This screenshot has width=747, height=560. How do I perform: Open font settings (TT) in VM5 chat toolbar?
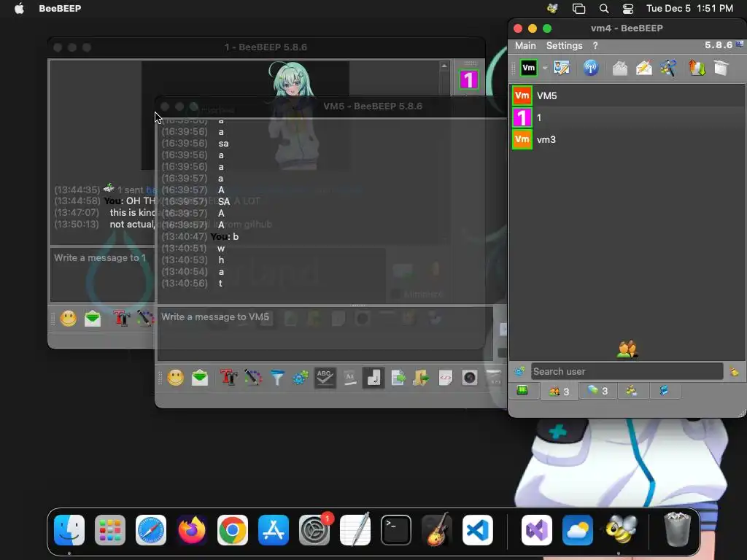228,378
